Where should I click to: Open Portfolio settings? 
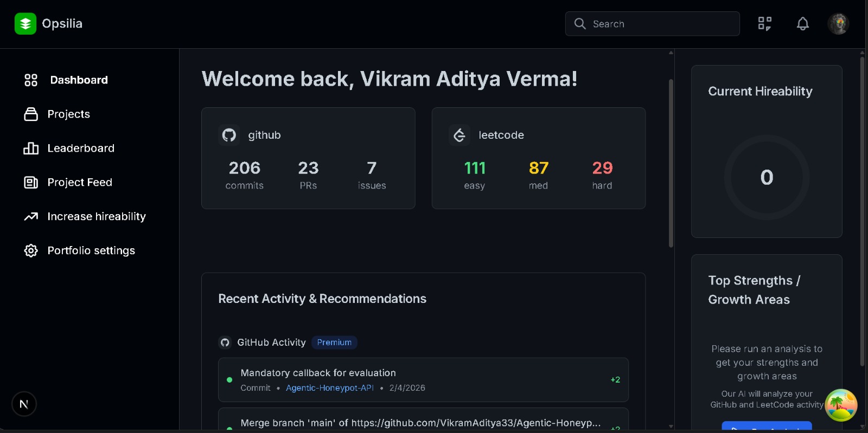(x=91, y=251)
